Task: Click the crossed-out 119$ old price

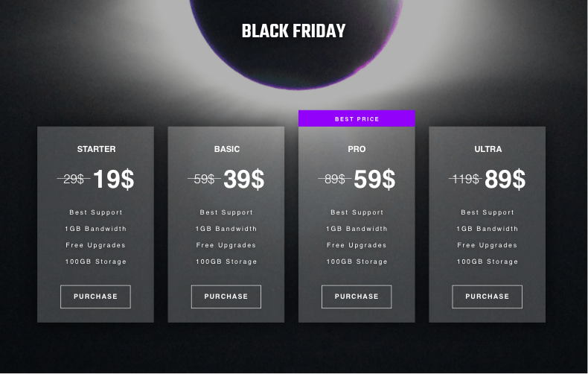Action: click(x=465, y=180)
